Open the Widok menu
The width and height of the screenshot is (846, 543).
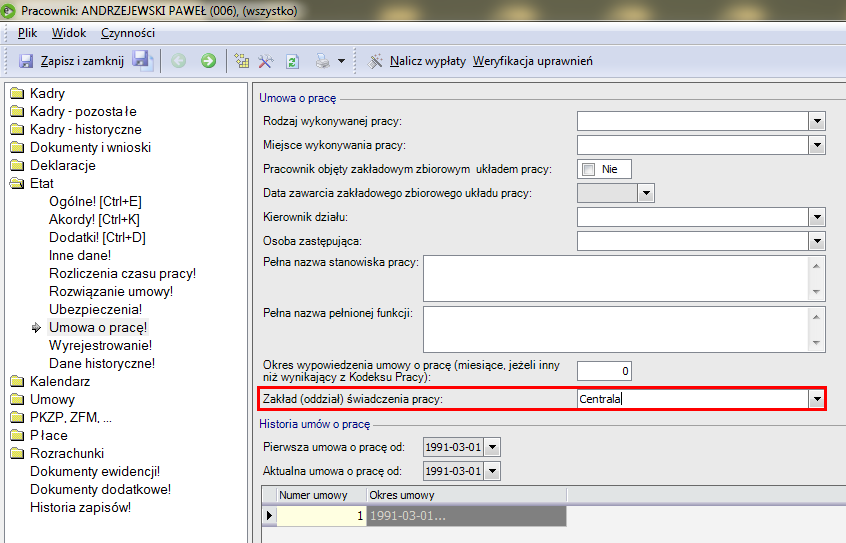(x=69, y=33)
